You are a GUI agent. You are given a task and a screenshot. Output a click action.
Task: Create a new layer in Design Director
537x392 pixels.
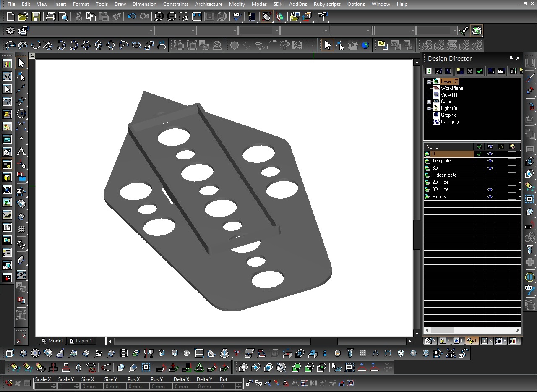tap(459, 71)
